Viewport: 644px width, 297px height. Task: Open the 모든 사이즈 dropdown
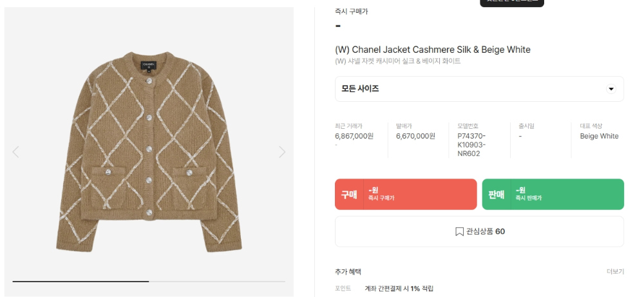(x=478, y=89)
